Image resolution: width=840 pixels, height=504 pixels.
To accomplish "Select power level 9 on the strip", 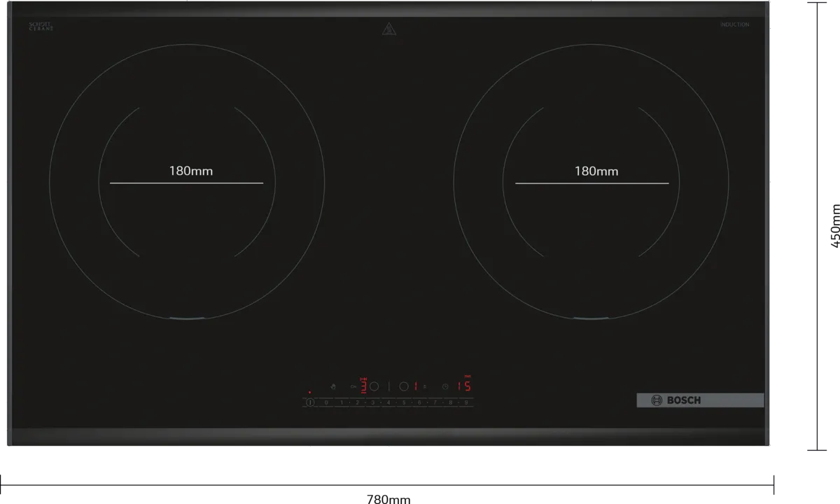I will tap(465, 402).
